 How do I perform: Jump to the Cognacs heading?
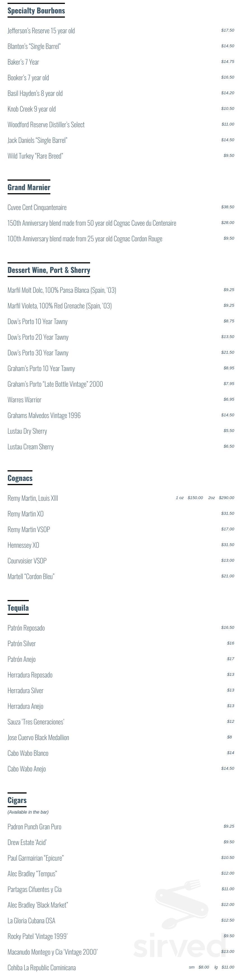(x=20, y=478)
